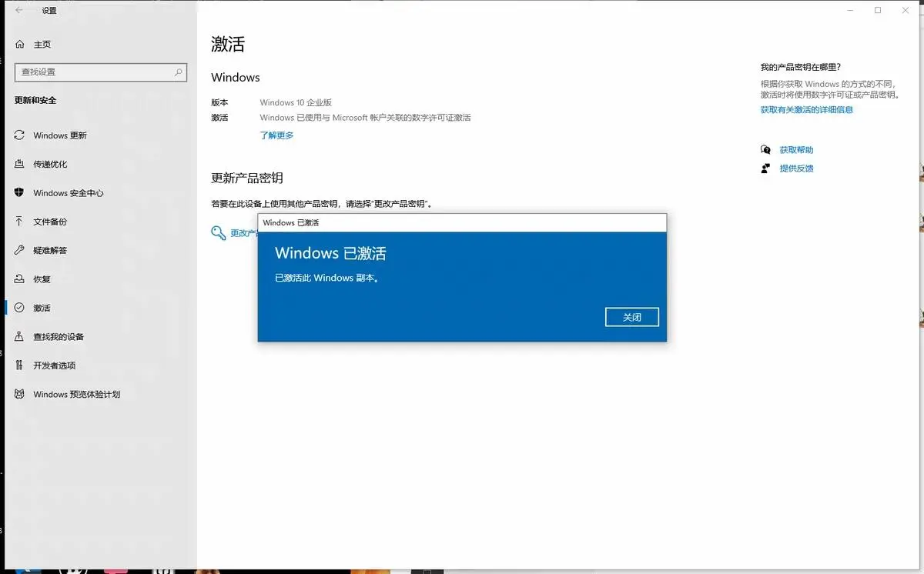Open the 文件备份 sidebar icon

(x=19, y=222)
